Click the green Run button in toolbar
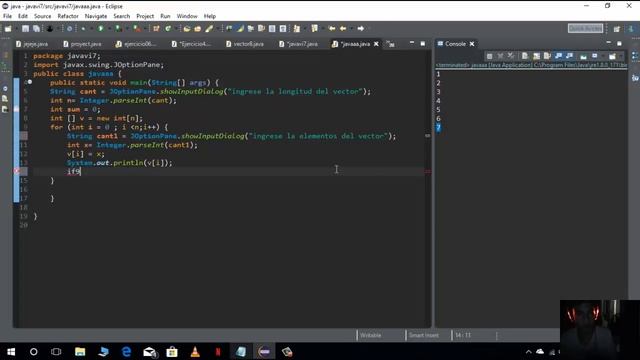The image size is (640, 360). (100, 29)
